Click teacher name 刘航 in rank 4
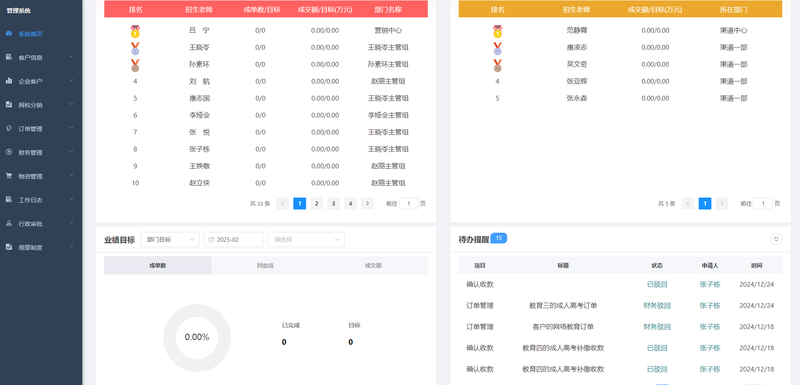 (x=199, y=81)
